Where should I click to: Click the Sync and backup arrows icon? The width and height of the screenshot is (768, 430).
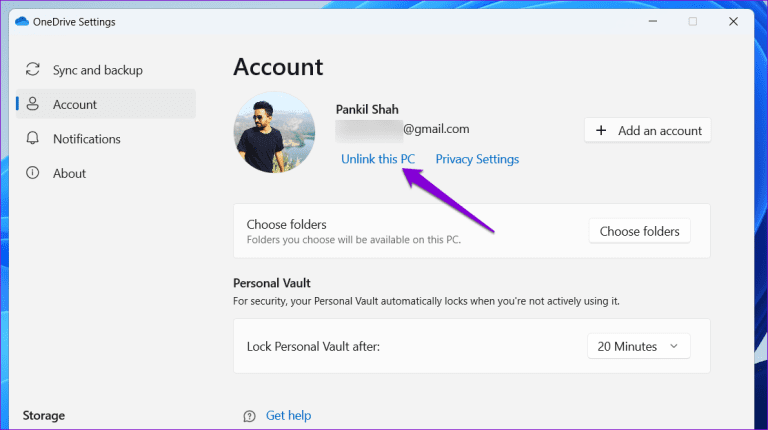coord(33,70)
